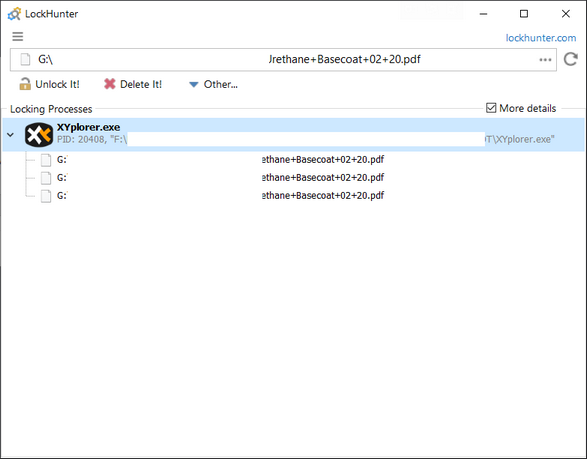The image size is (587, 459).
Task: Click the file icon in path field
Action: click(x=25, y=59)
